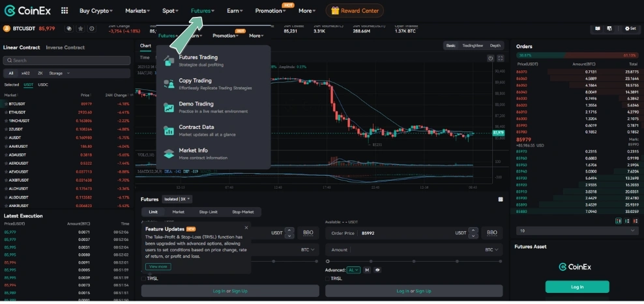The height and width of the screenshot is (304, 644).
Task: Toggle the star on the ALGOUSDT row
Action: point(6,197)
